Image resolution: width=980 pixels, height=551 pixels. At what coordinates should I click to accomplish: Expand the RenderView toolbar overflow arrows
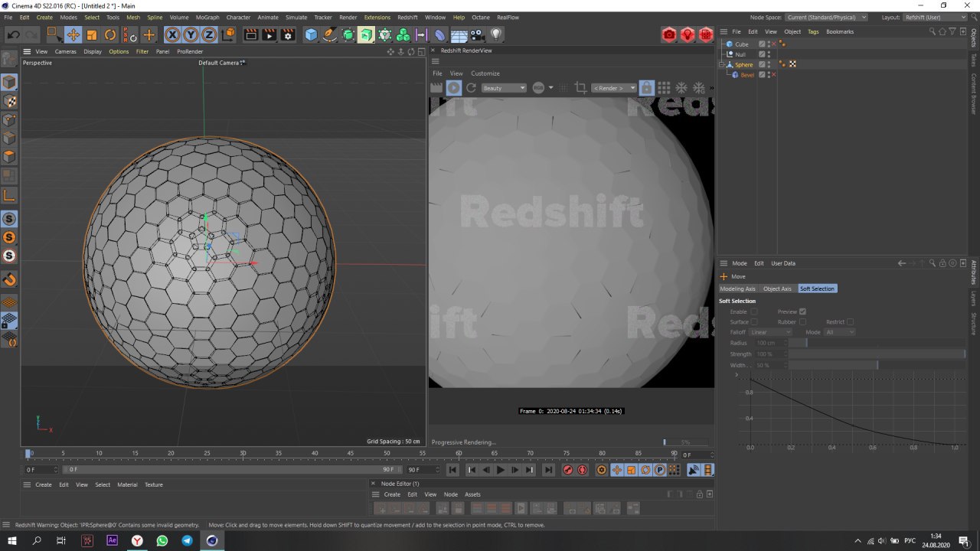coord(712,88)
